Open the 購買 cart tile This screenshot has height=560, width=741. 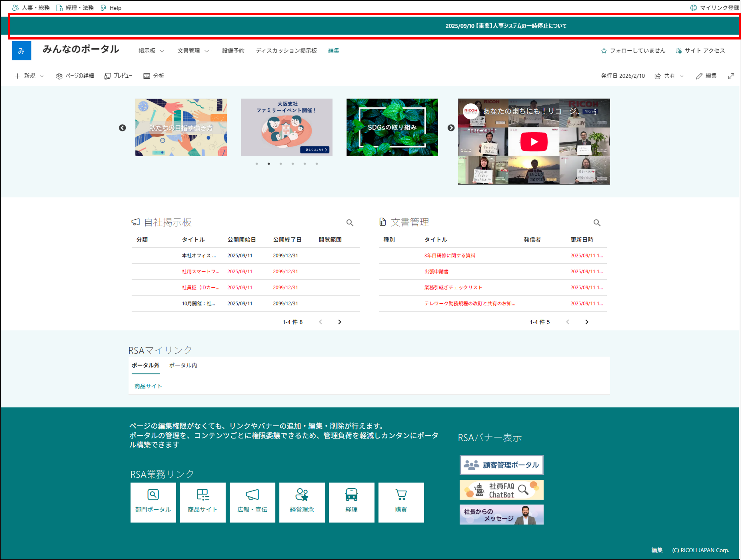(401, 502)
